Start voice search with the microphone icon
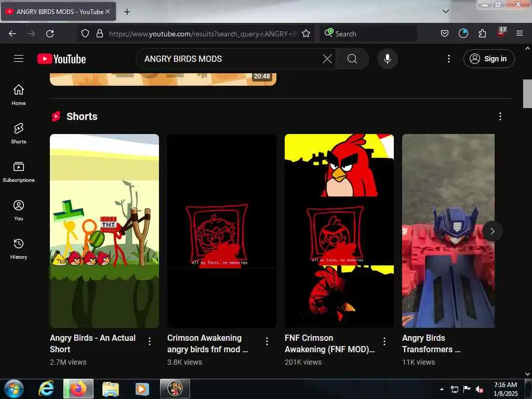This screenshot has height=399, width=532. click(x=388, y=59)
